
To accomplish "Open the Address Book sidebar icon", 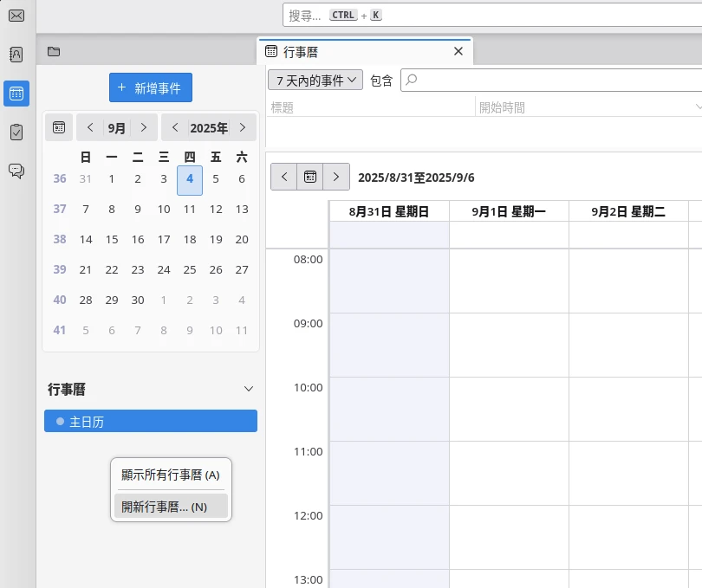I will point(16,55).
